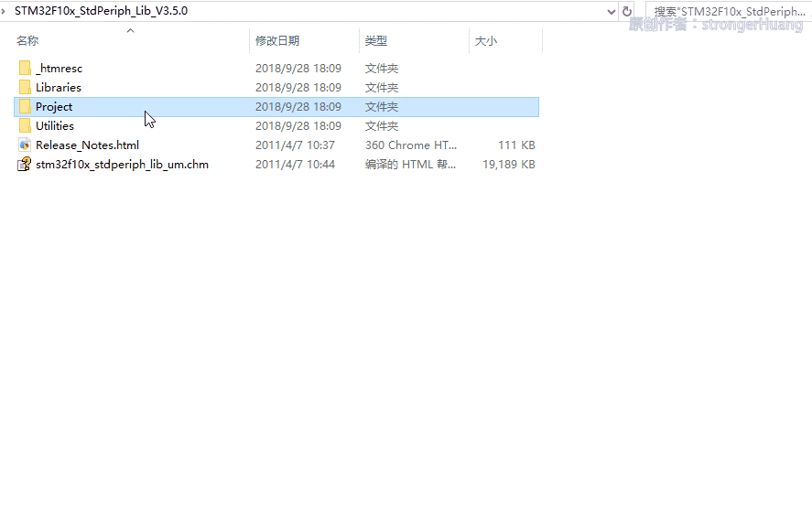Select the stm32f10x_stdperiph_lib_um.chm file name
The image size is (812, 526).
tap(123, 164)
